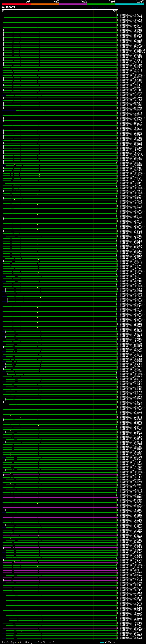
Task: Open hit UniRef100_C1FFV4
Action: pyautogui.click(x=131, y=17)
